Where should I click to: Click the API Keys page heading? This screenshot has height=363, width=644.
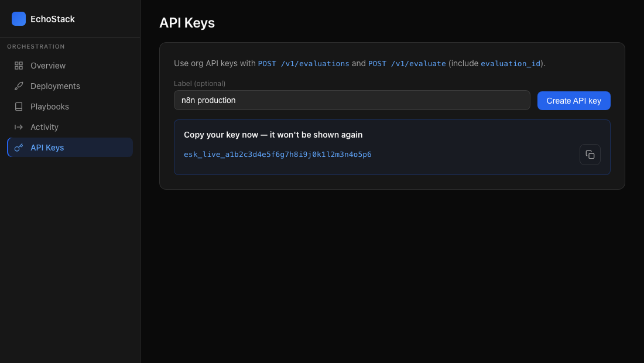pyautogui.click(x=187, y=23)
